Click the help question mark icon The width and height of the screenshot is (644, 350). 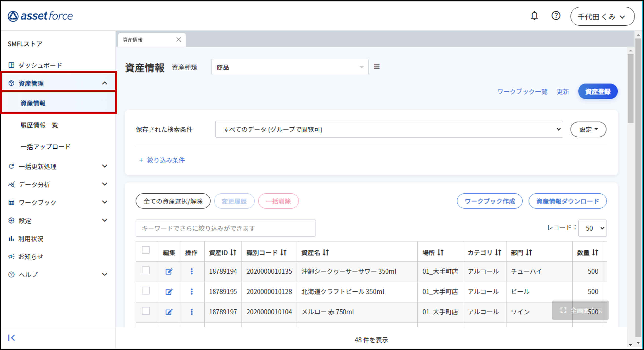556,16
